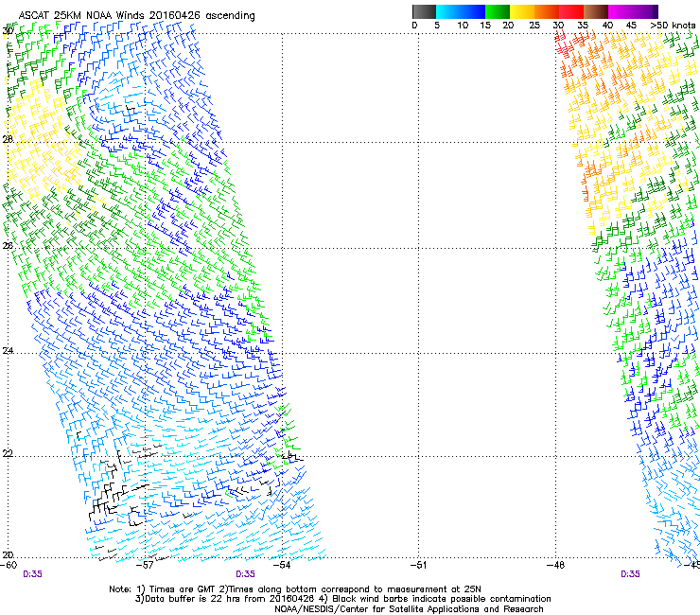Click the legend label '0'
The height and width of the screenshot is (615, 700).
coord(414,26)
